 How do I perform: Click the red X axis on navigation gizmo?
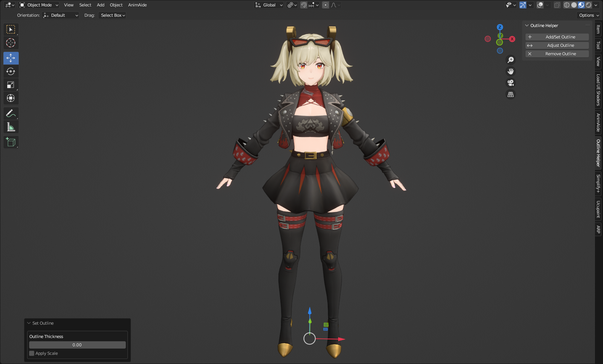point(512,39)
